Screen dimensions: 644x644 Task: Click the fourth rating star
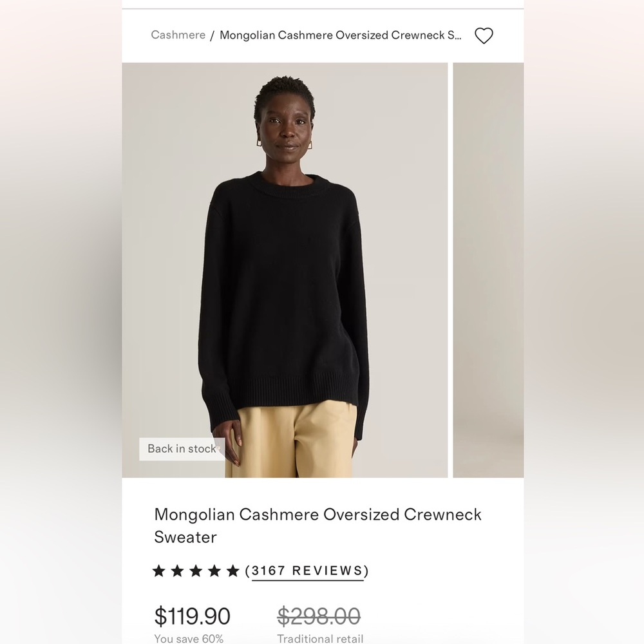click(x=214, y=571)
